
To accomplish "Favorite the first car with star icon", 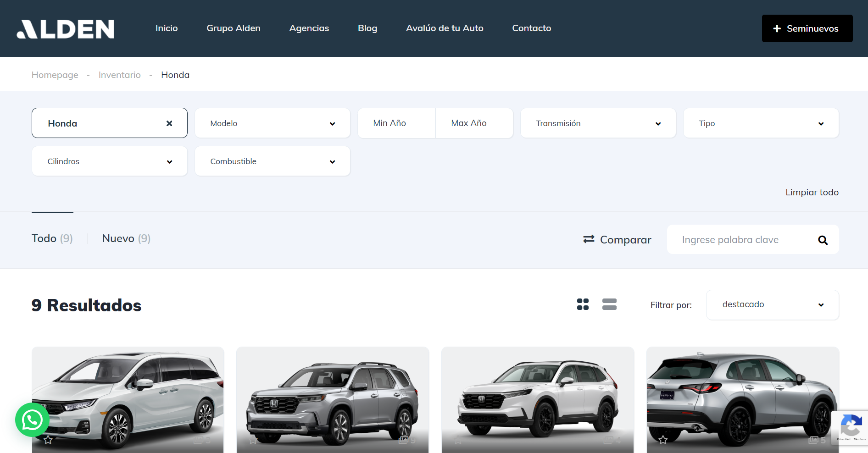I will tap(48, 440).
